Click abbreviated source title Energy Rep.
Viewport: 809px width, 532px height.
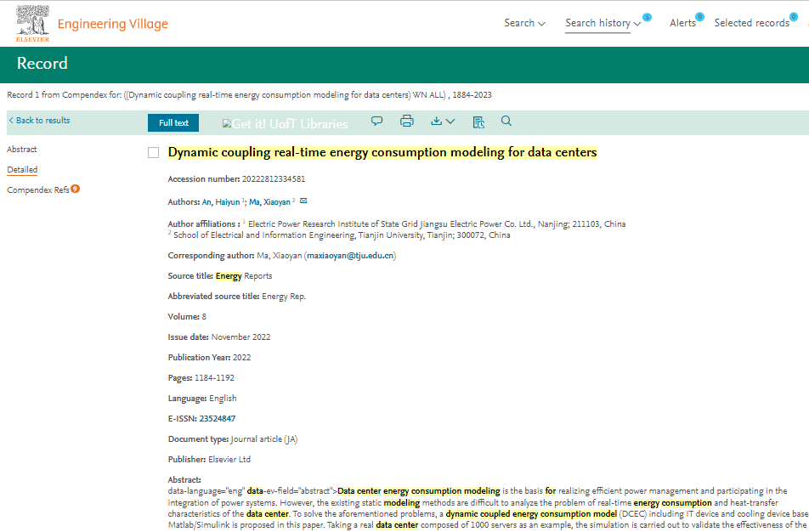coord(284,297)
